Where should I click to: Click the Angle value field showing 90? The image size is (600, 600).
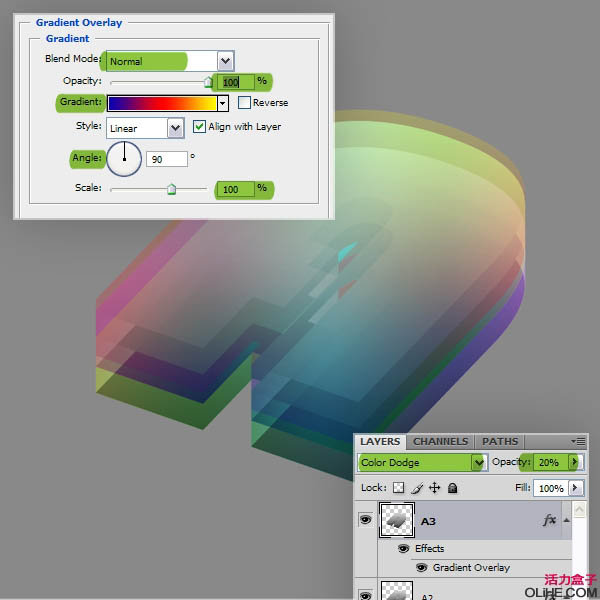[167, 159]
